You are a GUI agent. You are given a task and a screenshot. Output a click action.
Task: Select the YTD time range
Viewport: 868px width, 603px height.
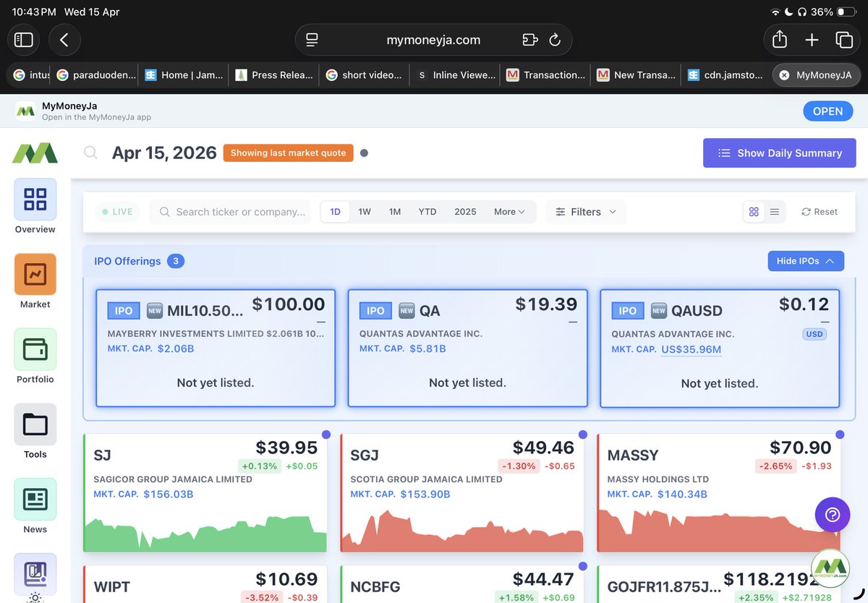[427, 212]
